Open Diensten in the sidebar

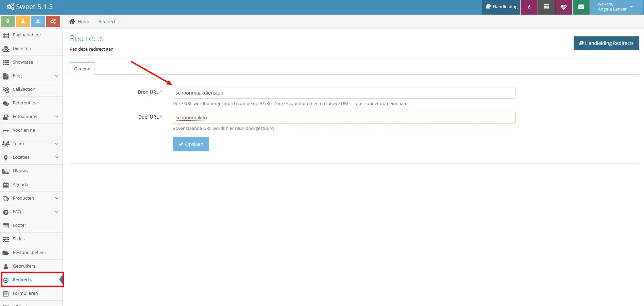tap(31, 49)
